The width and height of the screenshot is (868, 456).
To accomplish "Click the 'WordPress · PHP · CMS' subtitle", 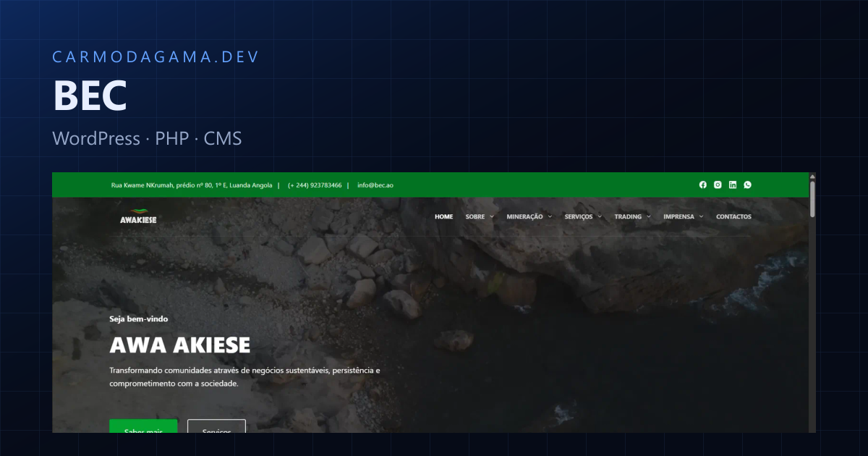I will (148, 138).
